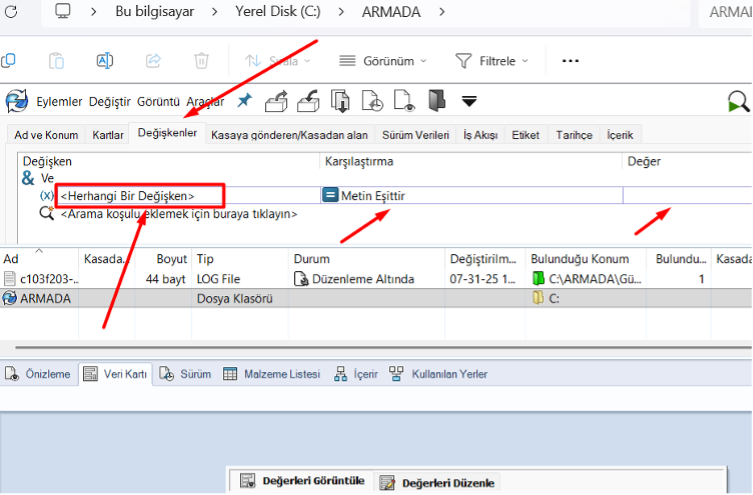
Task: Click Değerleri Düzenle button
Action: pyautogui.click(x=437, y=483)
